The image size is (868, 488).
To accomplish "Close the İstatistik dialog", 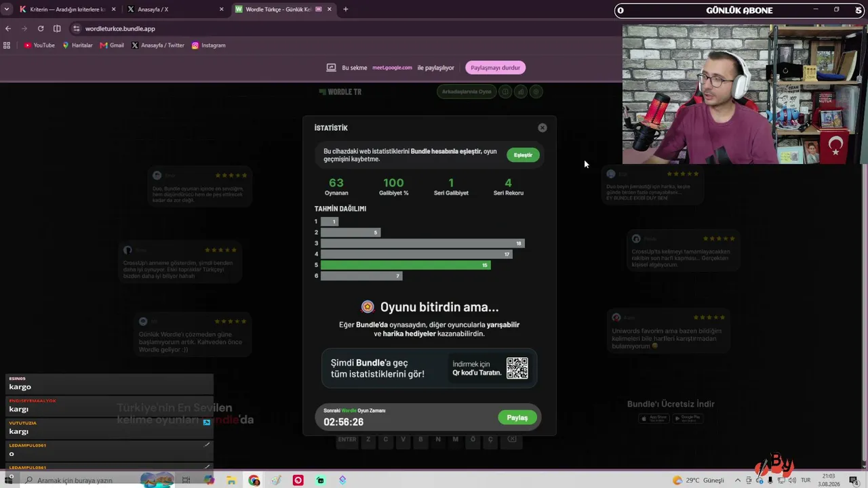I will click(542, 127).
